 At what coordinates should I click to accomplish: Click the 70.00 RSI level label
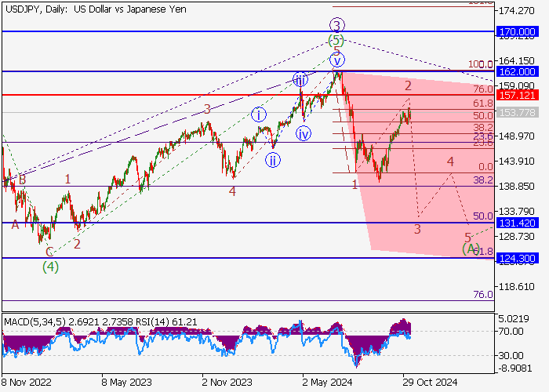click(x=511, y=331)
